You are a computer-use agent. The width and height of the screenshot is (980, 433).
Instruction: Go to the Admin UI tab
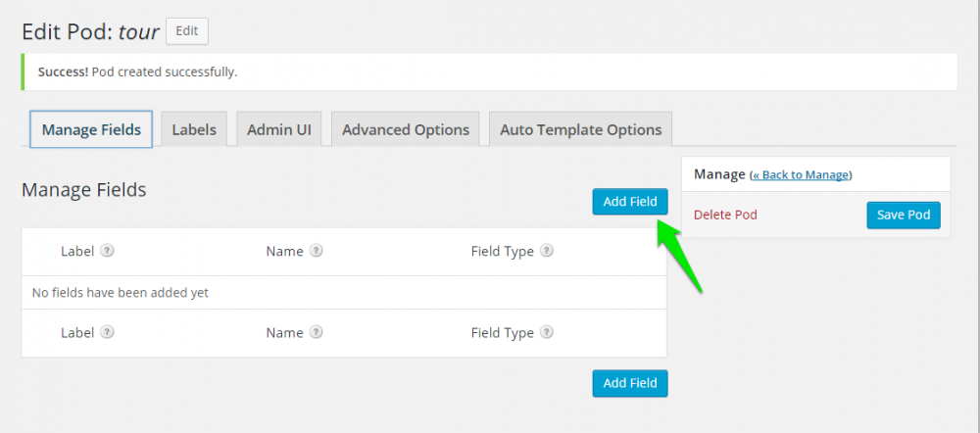[279, 129]
